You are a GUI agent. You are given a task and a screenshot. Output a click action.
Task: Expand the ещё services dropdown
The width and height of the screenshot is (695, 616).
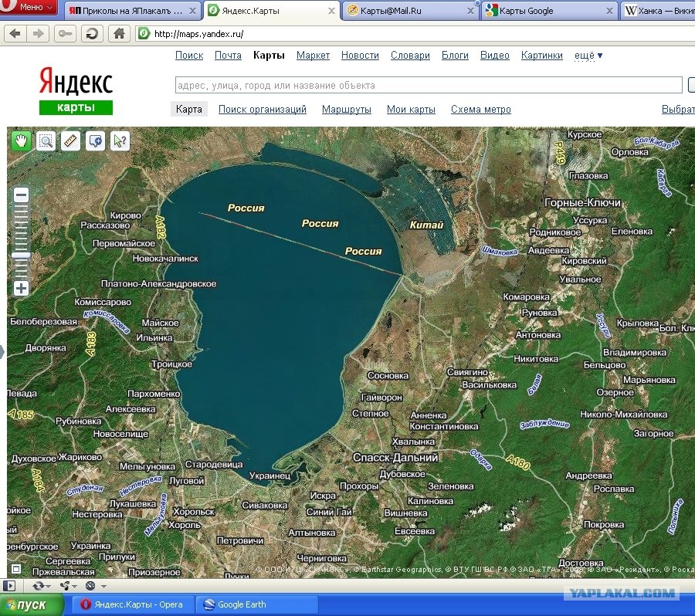pyautogui.click(x=588, y=56)
